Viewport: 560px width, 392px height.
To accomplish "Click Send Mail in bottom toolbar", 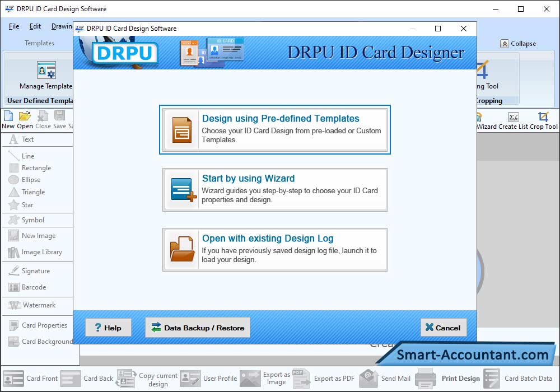I will pyautogui.click(x=385, y=379).
